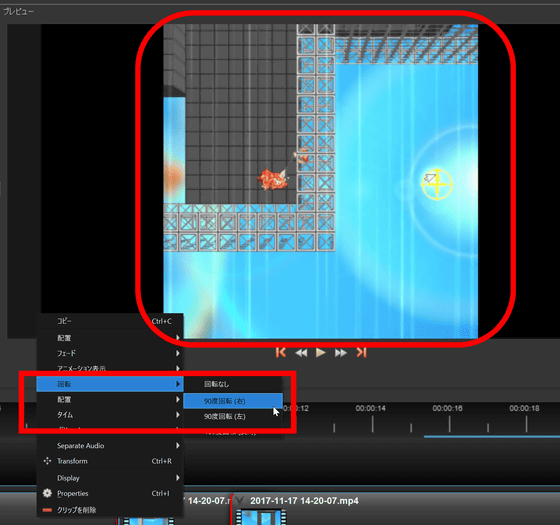560x525 pixels.
Task: Jump to the end of the preview
Action: pyautogui.click(x=361, y=352)
